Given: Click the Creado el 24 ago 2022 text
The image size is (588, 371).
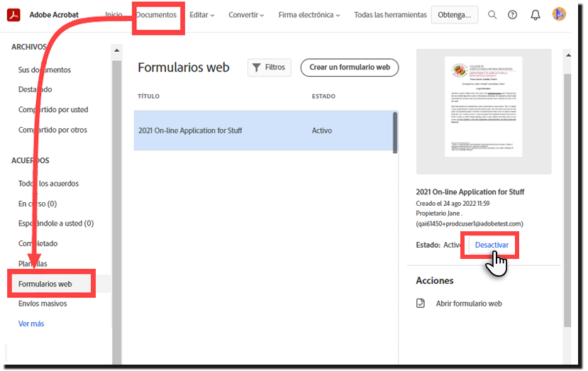Looking at the screenshot, I should (453, 204).
